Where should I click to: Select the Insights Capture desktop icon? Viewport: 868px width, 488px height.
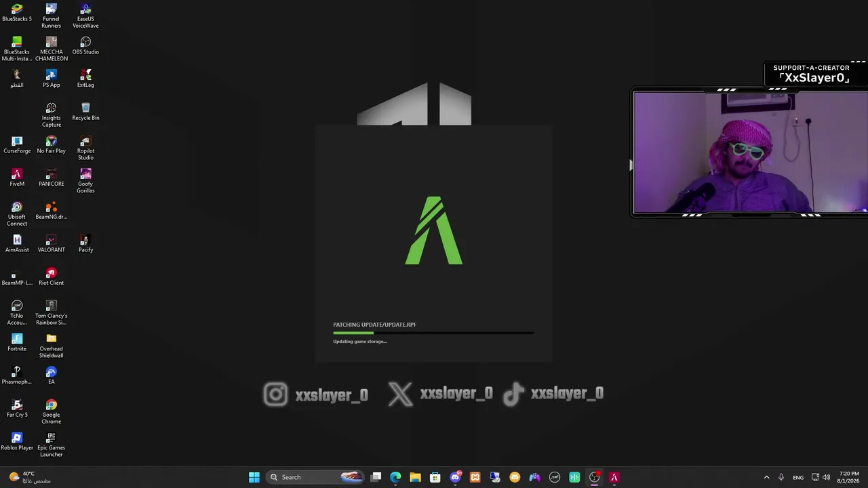(52, 115)
